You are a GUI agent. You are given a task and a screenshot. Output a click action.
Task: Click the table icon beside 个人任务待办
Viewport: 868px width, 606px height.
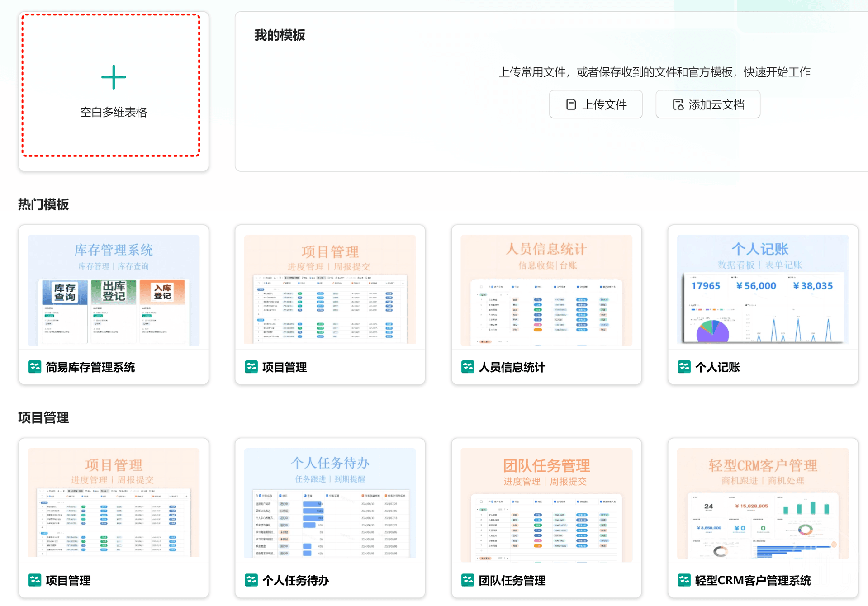click(x=251, y=580)
